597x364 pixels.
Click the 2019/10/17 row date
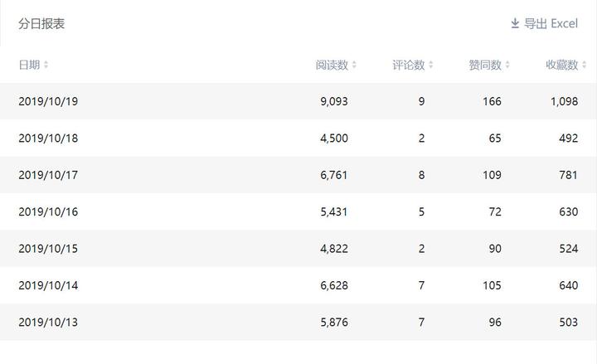48,175
